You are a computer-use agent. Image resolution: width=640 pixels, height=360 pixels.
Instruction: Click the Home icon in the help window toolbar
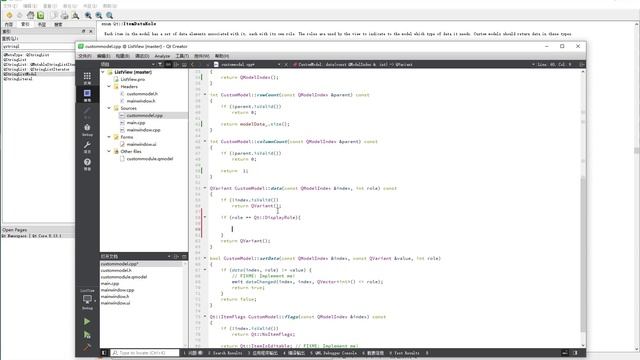(31, 15)
